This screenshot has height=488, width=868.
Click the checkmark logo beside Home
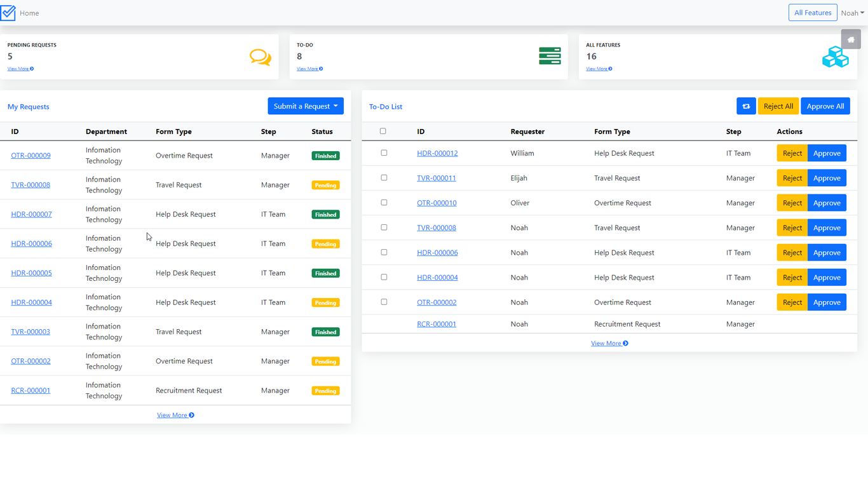click(x=9, y=12)
